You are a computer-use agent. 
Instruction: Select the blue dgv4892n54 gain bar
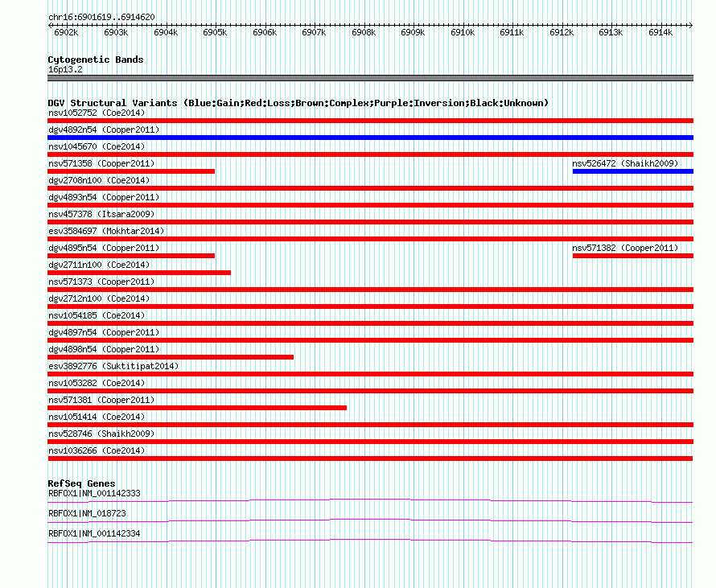pyautogui.click(x=370, y=138)
